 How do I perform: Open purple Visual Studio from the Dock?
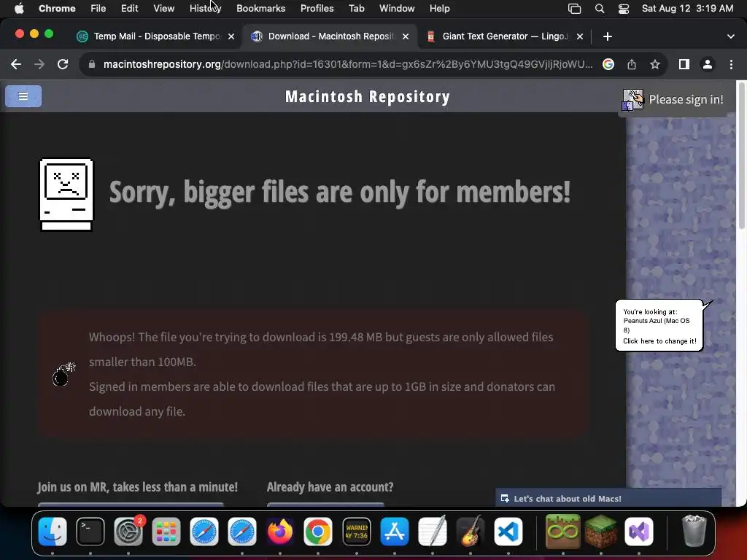coord(639,532)
